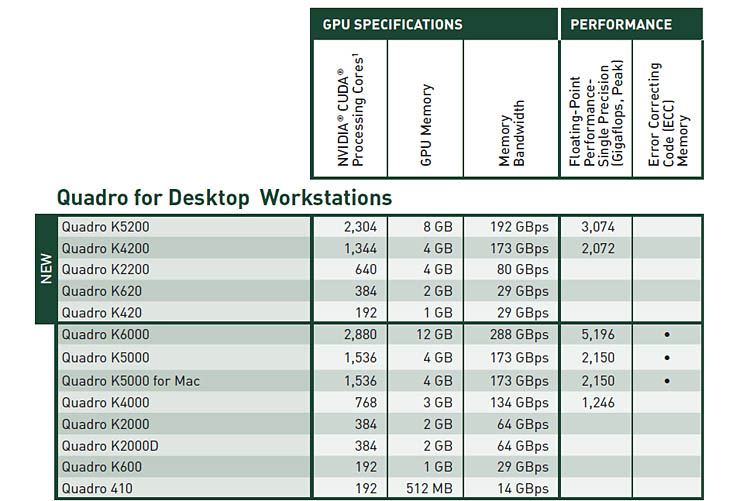The height and width of the screenshot is (501, 740).
Task: Click the 512 MB memory cell
Action: click(430, 489)
